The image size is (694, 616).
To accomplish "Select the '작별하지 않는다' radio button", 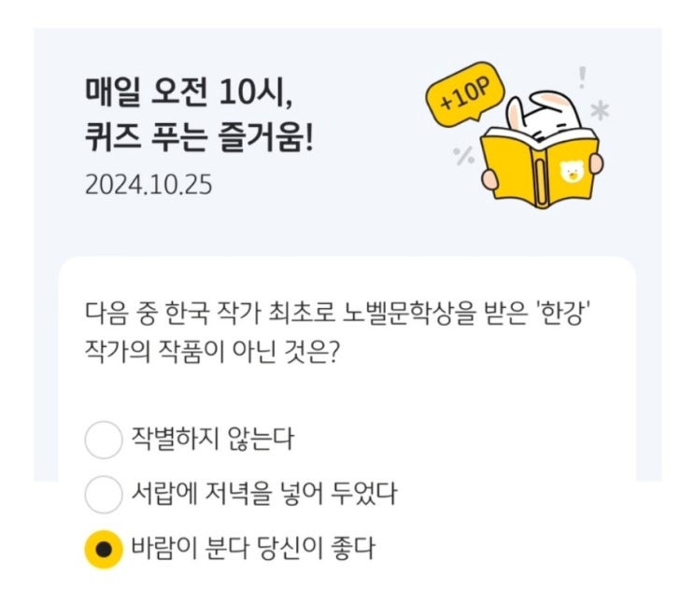I will [x=104, y=440].
